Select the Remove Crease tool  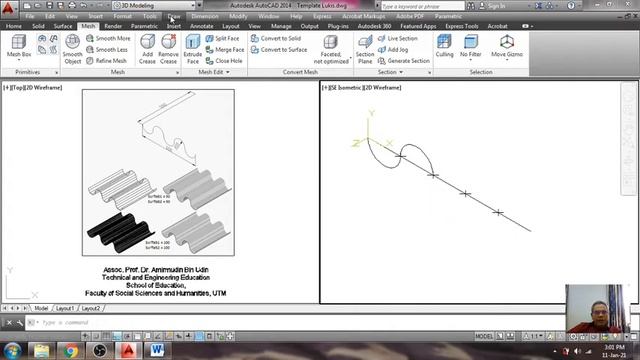pos(168,49)
